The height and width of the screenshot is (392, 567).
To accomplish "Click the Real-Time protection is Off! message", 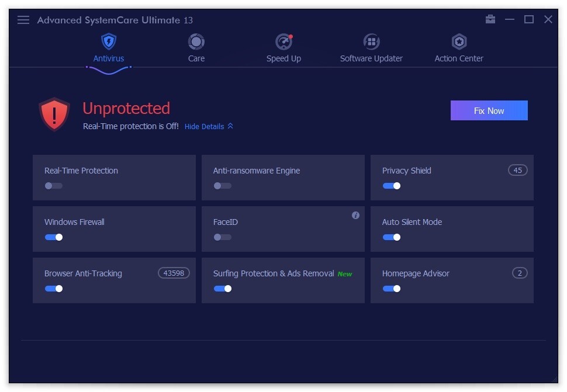I will (130, 126).
